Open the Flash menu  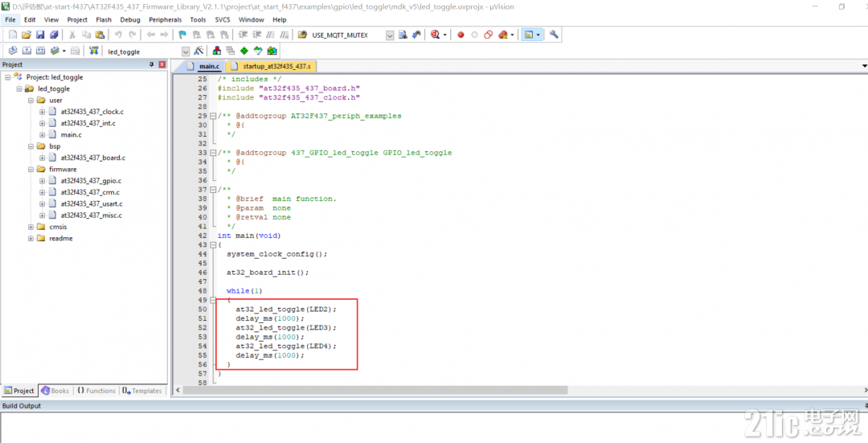(104, 19)
